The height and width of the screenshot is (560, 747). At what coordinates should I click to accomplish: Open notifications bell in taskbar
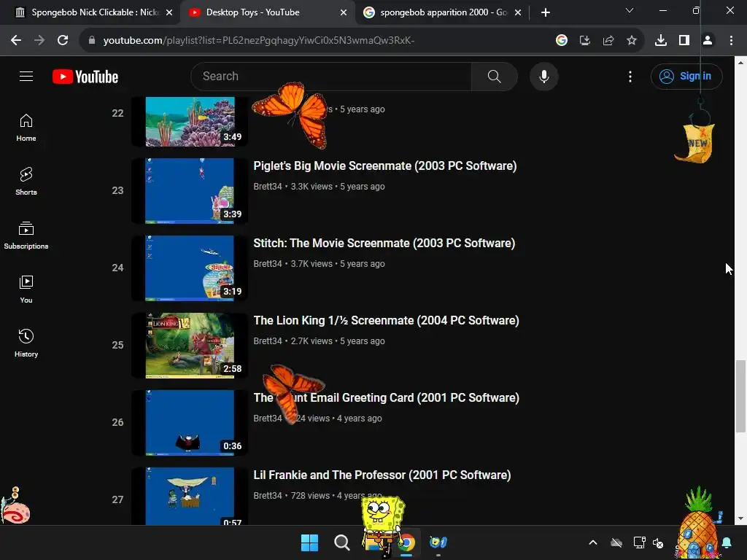click(727, 542)
